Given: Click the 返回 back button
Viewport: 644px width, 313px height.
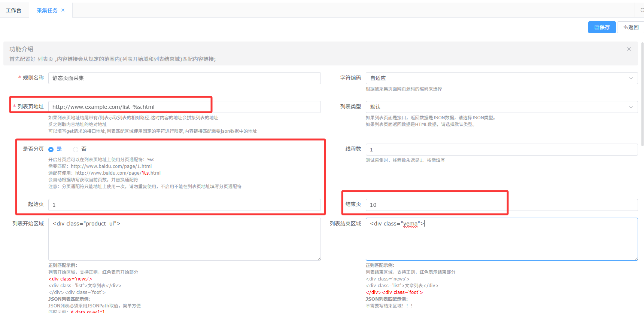Looking at the screenshot, I should pyautogui.click(x=631, y=27).
